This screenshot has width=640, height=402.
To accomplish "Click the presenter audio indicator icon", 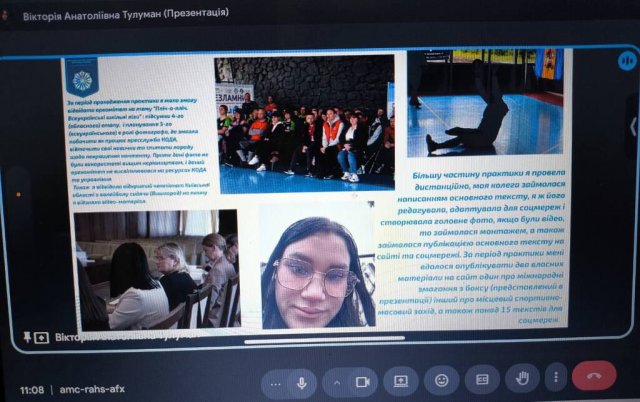I will [627, 60].
